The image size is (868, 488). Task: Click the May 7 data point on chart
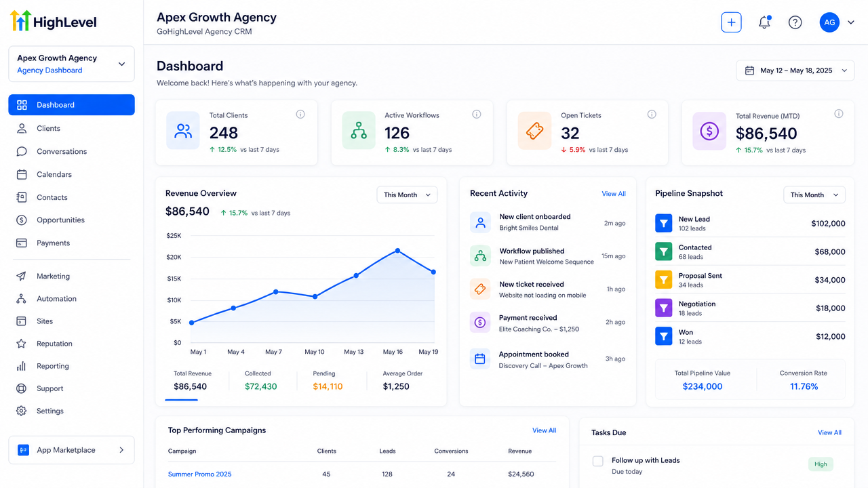tap(275, 291)
